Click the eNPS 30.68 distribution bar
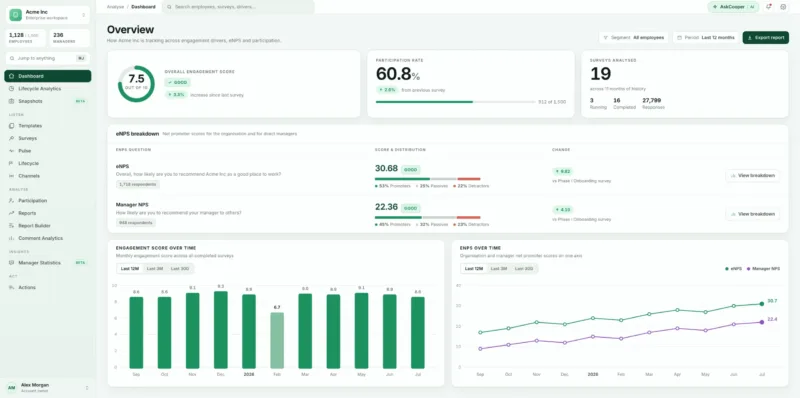 (x=428, y=179)
